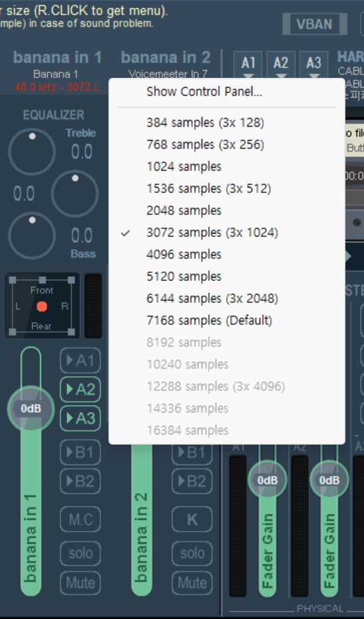Pick 4096 samples buffer size

(227, 254)
